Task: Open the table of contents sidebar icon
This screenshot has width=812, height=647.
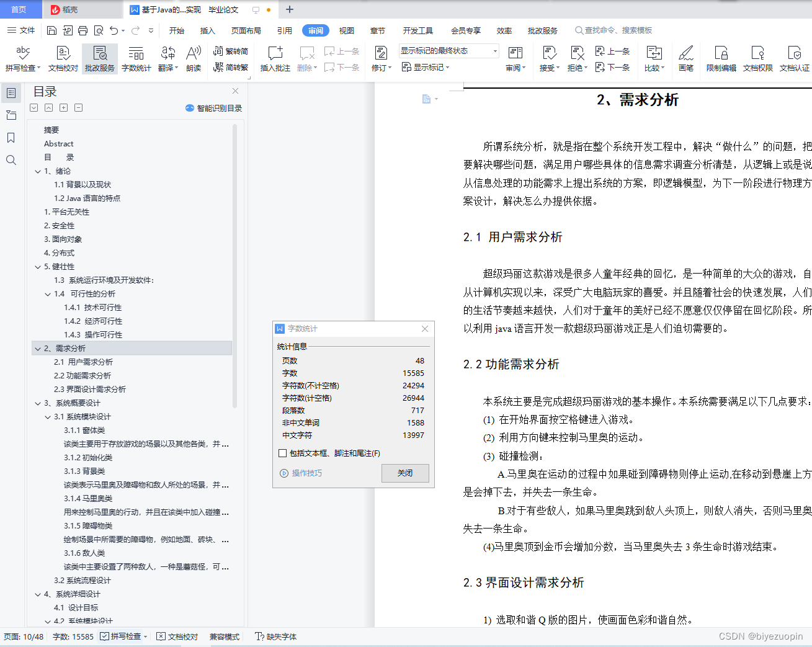Action: (11, 93)
